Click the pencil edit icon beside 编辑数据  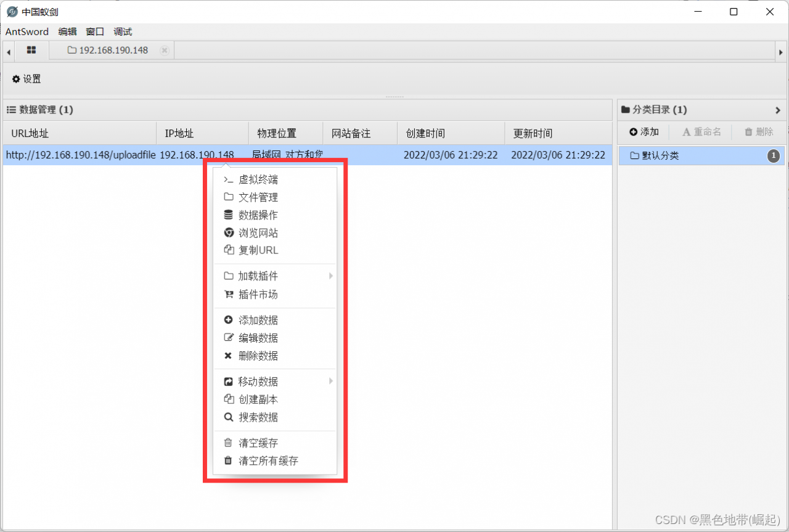tap(228, 338)
